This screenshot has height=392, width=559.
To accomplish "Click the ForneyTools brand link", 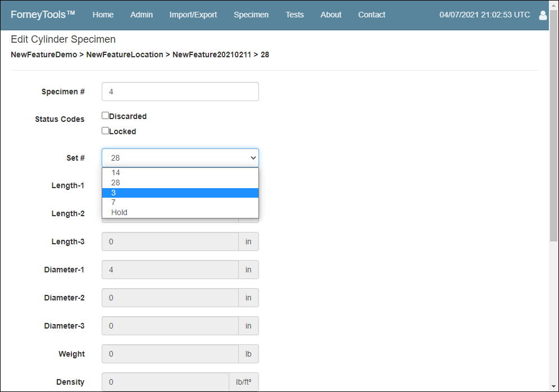I will (43, 15).
